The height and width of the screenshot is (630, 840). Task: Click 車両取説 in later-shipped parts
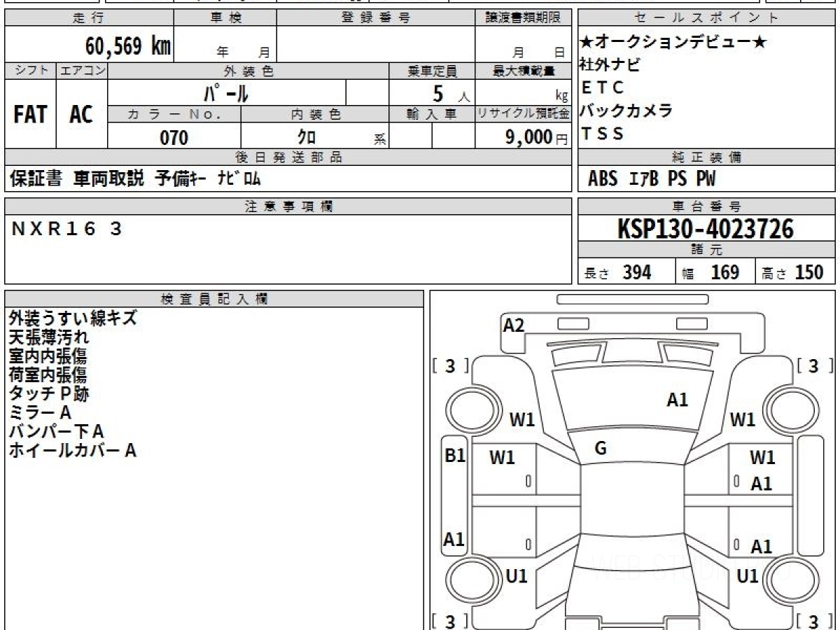click(x=109, y=179)
